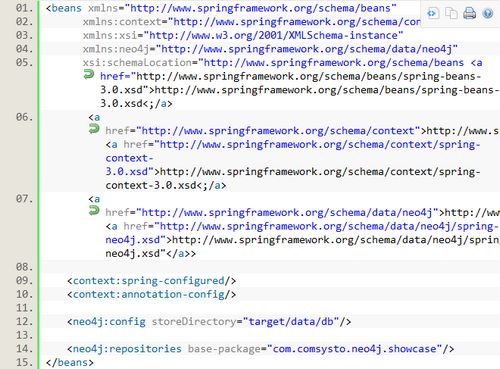This screenshot has height=369, width=500.
Task: Click the xmlns:neo4j namespace URL on line 04
Action: (x=309, y=49)
